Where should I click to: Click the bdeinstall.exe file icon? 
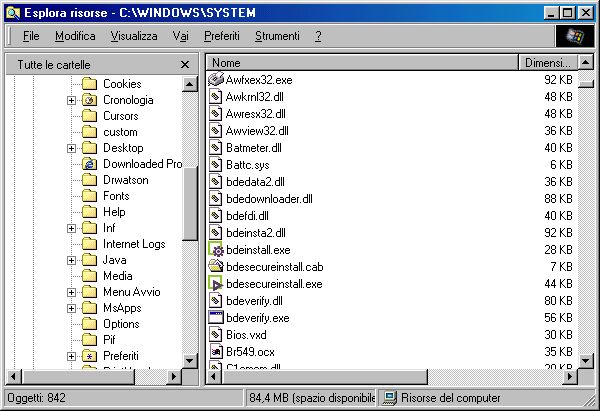click(x=216, y=251)
